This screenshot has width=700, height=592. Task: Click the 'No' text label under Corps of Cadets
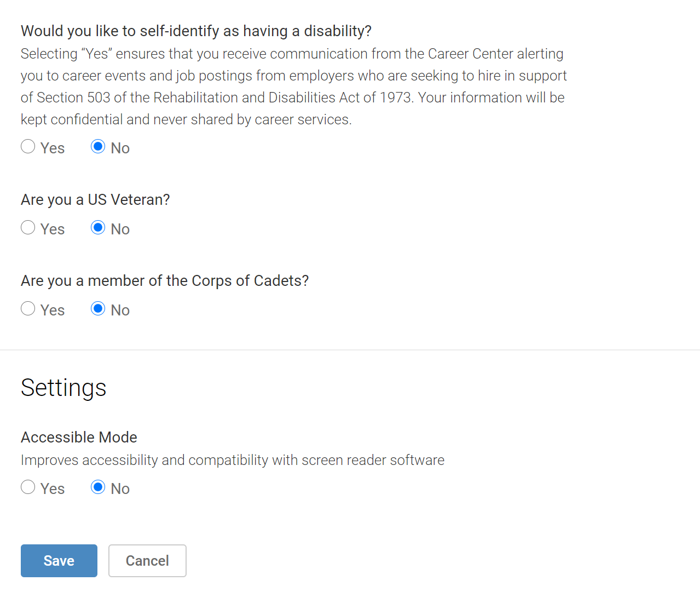(120, 311)
